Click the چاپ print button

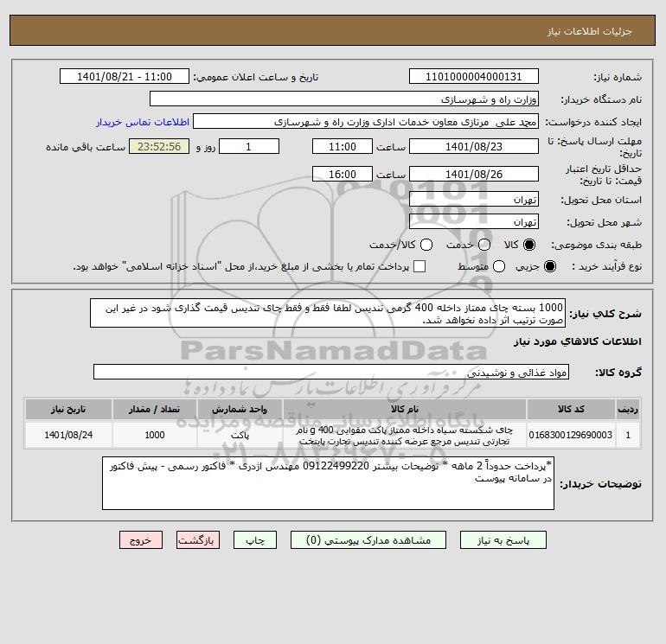pos(255,540)
